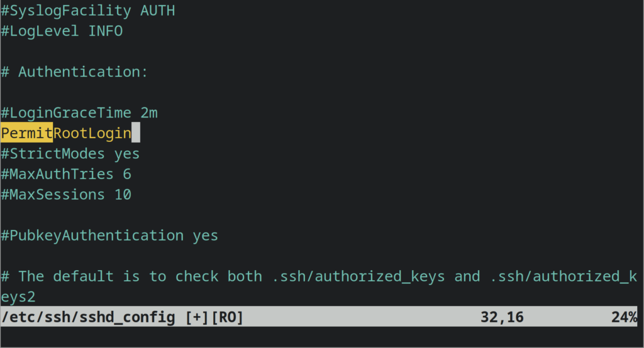This screenshot has width=644, height=348.
Task: Click the wrapped eys2 text
Action: point(18,296)
